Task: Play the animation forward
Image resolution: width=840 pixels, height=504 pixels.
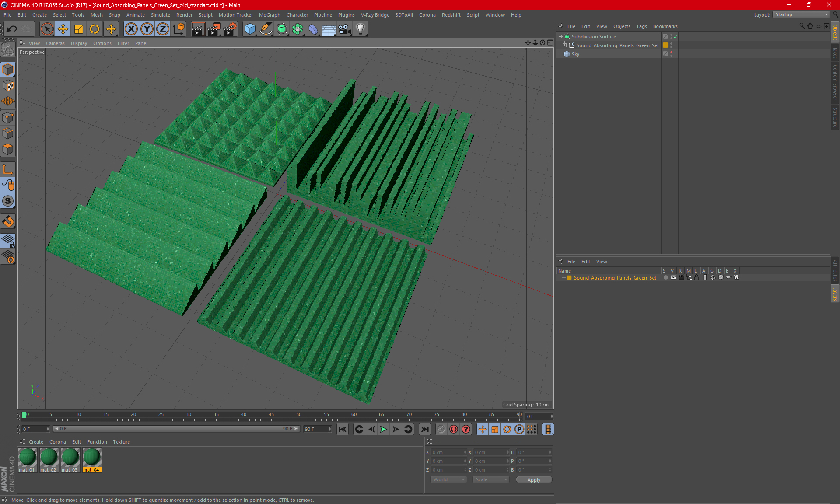Action: pyautogui.click(x=383, y=429)
